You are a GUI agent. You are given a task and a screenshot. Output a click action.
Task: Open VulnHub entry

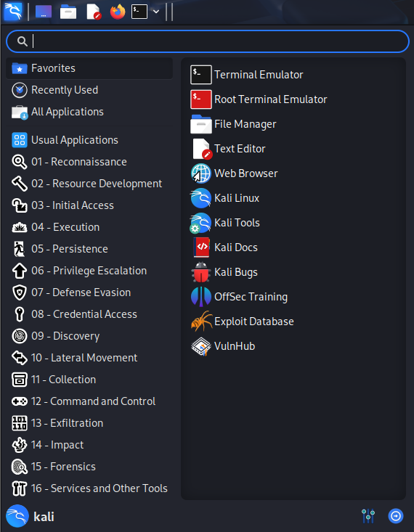click(223, 346)
